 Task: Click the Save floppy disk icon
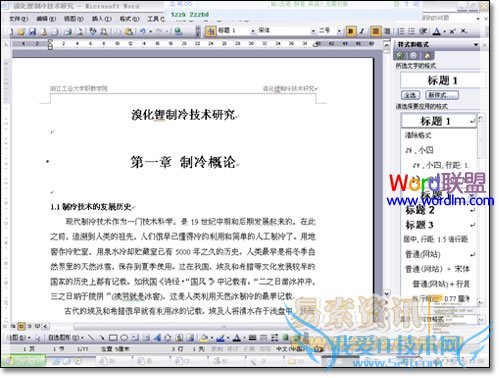pos(32,31)
